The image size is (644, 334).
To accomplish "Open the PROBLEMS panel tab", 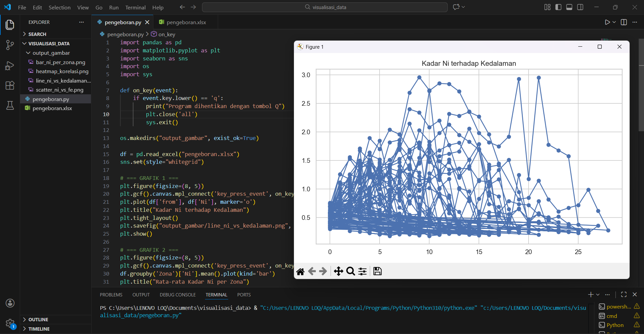I will pos(111,295).
